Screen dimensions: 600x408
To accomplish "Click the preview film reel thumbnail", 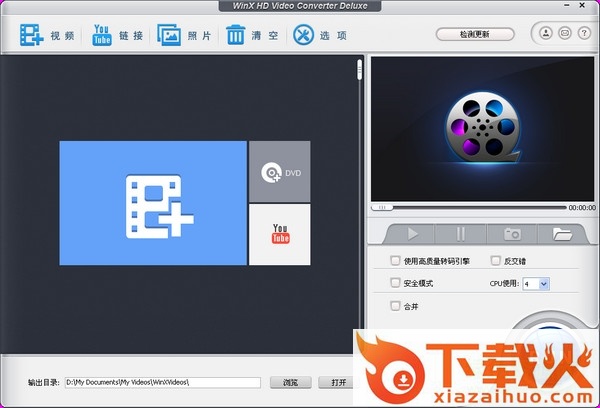I will coord(483,129).
